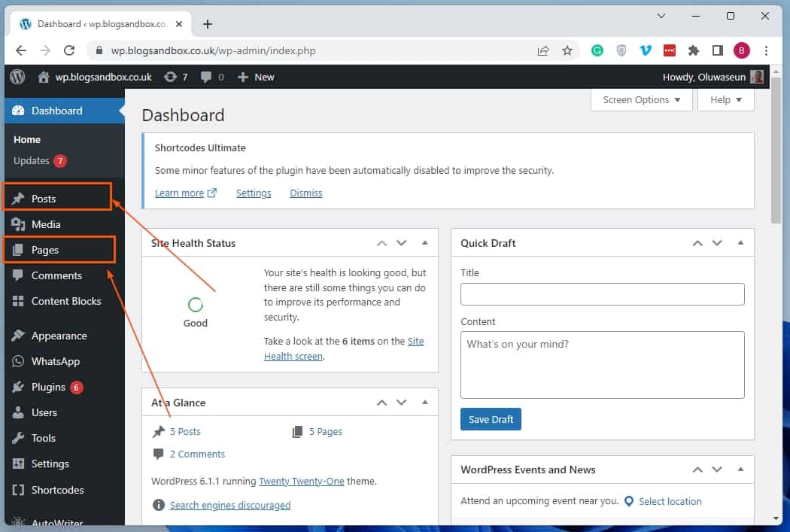Move At a Glance panel down
Screen dimensions: 790x532
click(402, 403)
